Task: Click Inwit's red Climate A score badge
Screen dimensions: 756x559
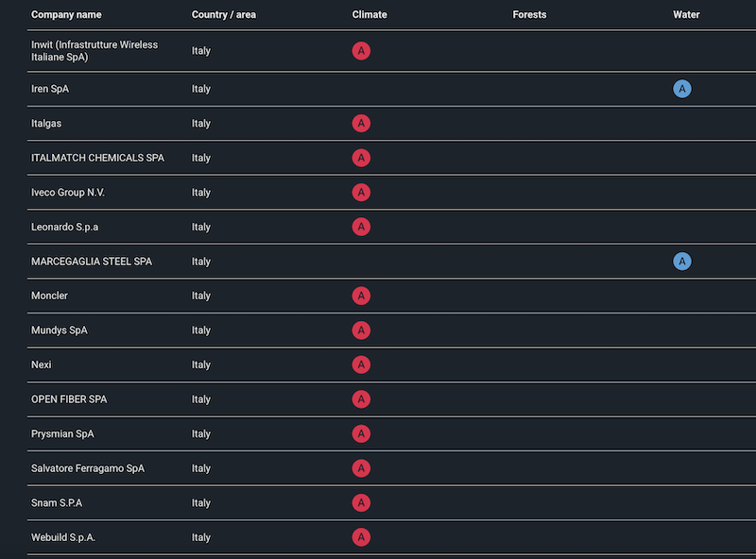Action: pyautogui.click(x=361, y=51)
